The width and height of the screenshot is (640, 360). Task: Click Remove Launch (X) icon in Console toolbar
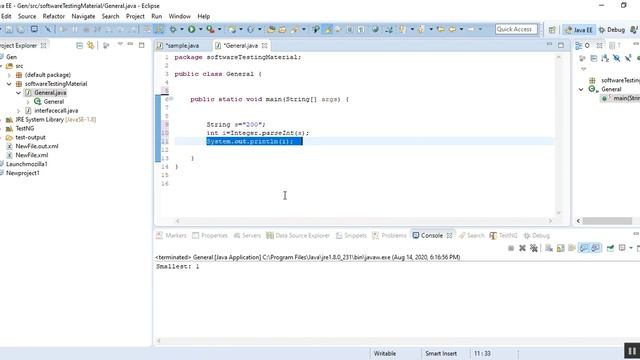522,248
